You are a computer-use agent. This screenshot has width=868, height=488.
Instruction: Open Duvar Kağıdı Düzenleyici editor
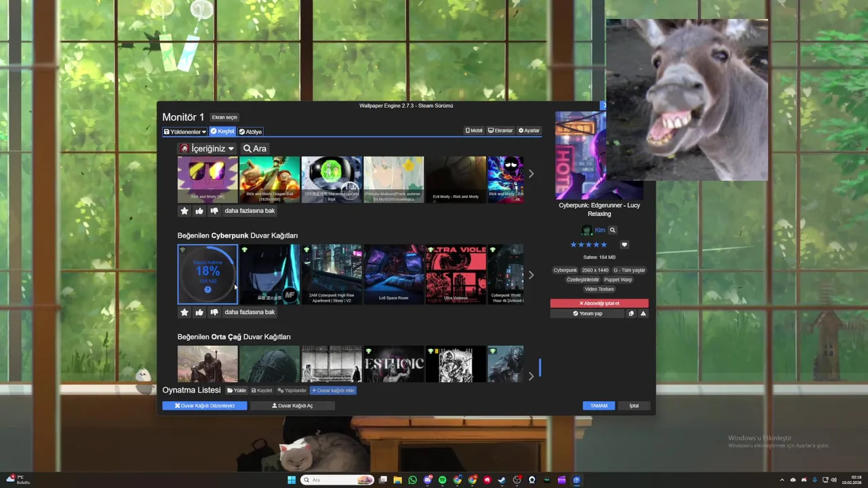pyautogui.click(x=205, y=405)
